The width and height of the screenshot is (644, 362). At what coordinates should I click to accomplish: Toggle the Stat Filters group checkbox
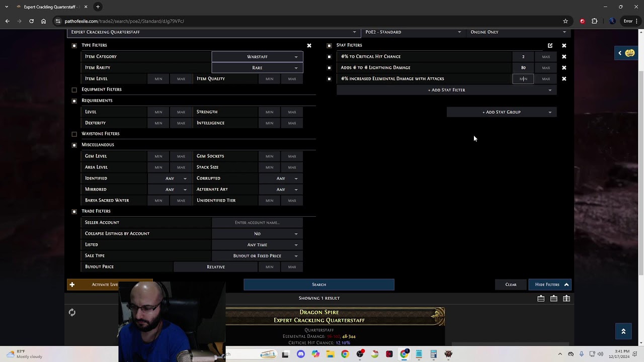point(329,45)
